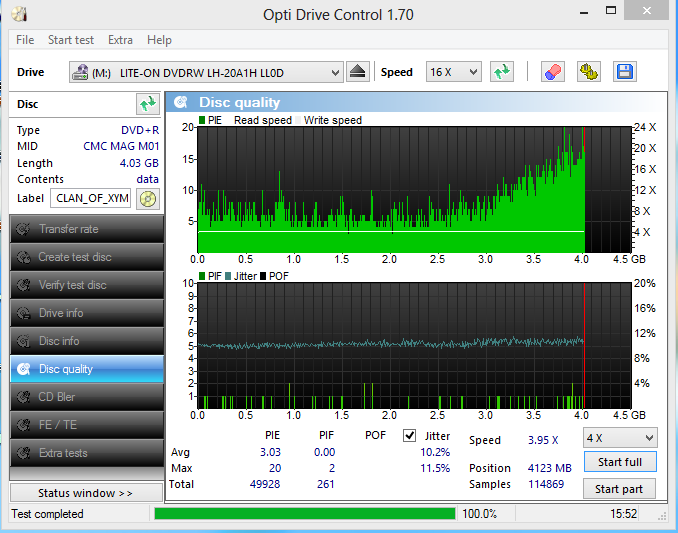Click the Status window button
Viewport: 678px width, 533px height.
coord(86,493)
